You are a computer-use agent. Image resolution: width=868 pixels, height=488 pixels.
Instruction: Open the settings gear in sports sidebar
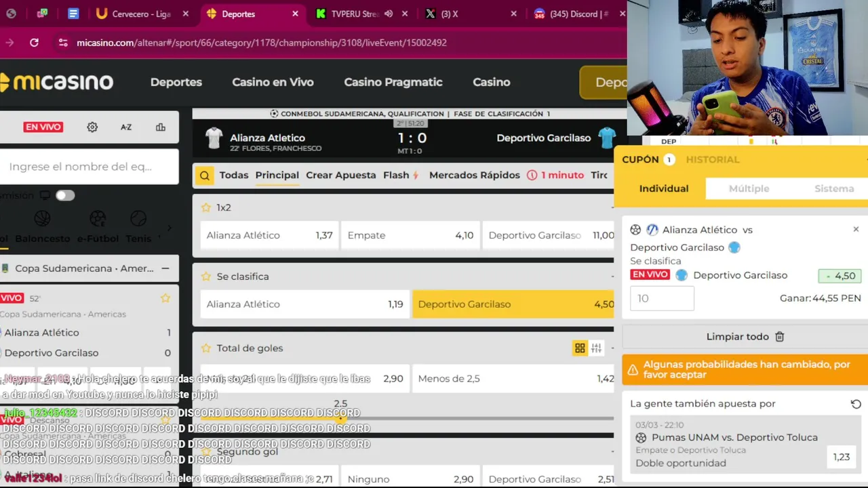(92, 127)
